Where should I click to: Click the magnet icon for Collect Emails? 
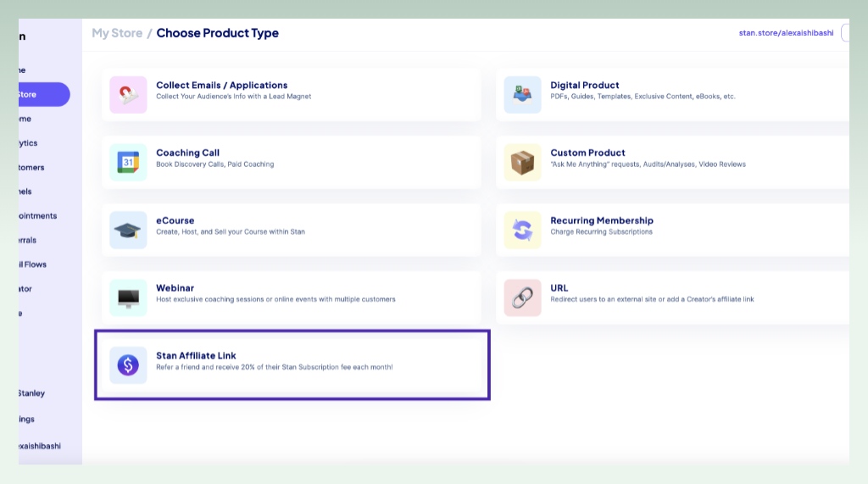pos(128,95)
